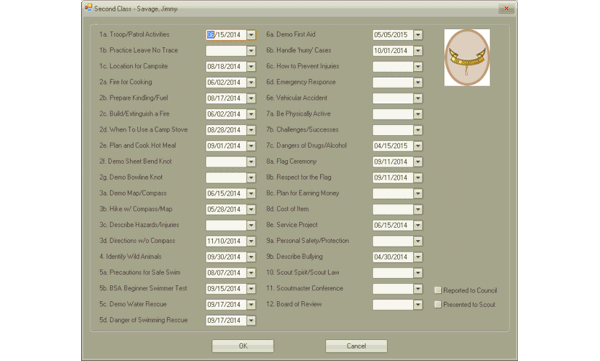Select the 08/18/2014 date for 1c Location for Campsite
Image resolution: width=600 pixels, height=361 pixels.
pyautogui.click(x=226, y=67)
